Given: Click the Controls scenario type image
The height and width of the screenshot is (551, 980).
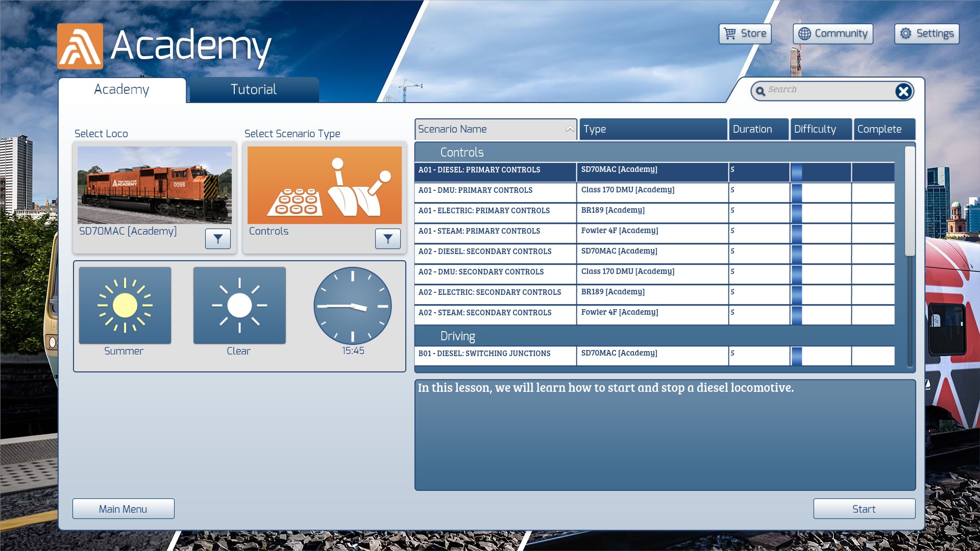Looking at the screenshot, I should pos(325,185).
